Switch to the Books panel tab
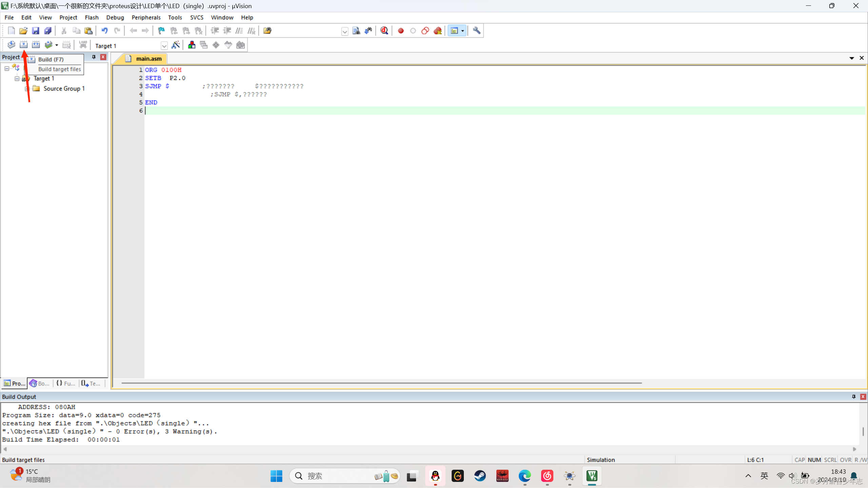 (40, 383)
